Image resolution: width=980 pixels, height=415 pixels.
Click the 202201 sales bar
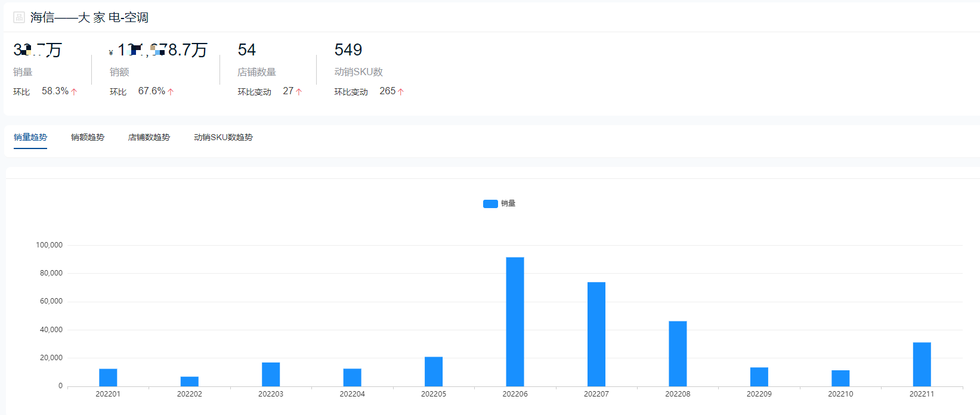[108, 377]
